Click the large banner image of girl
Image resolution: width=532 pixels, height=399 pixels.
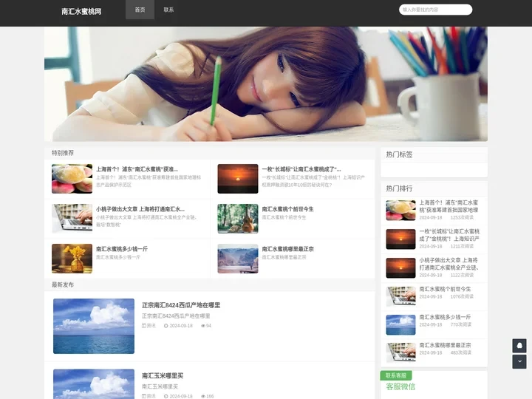[266, 83]
